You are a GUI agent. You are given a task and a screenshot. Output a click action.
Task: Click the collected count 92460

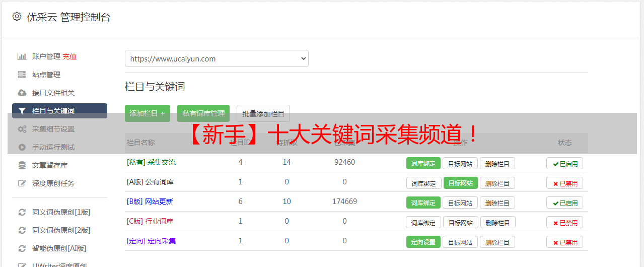click(x=344, y=162)
